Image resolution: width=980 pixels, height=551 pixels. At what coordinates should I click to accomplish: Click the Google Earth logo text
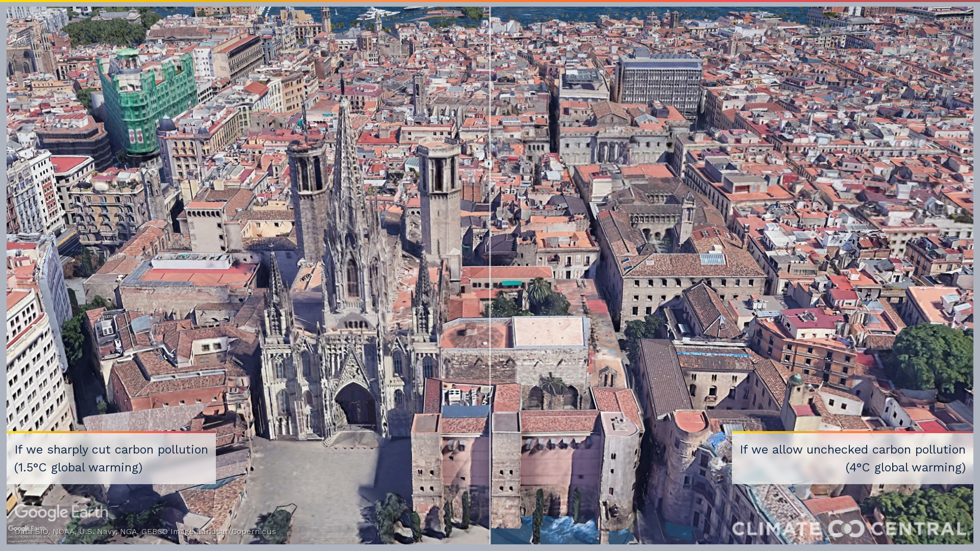pyautogui.click(x=61, y=512)
